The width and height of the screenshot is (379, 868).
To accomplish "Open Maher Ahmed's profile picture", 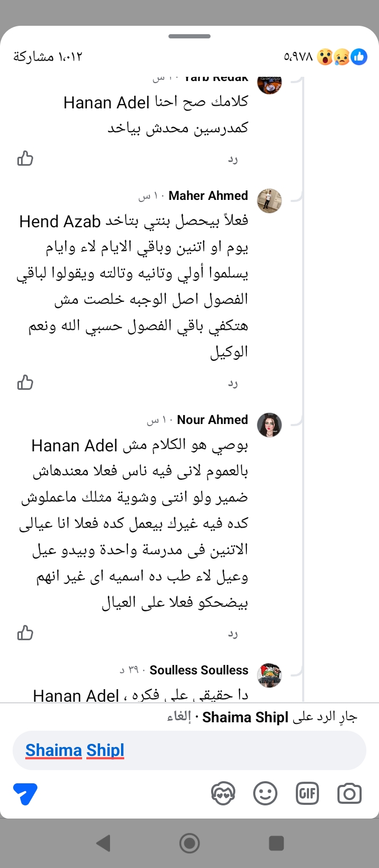I will [x=269, y=200].
